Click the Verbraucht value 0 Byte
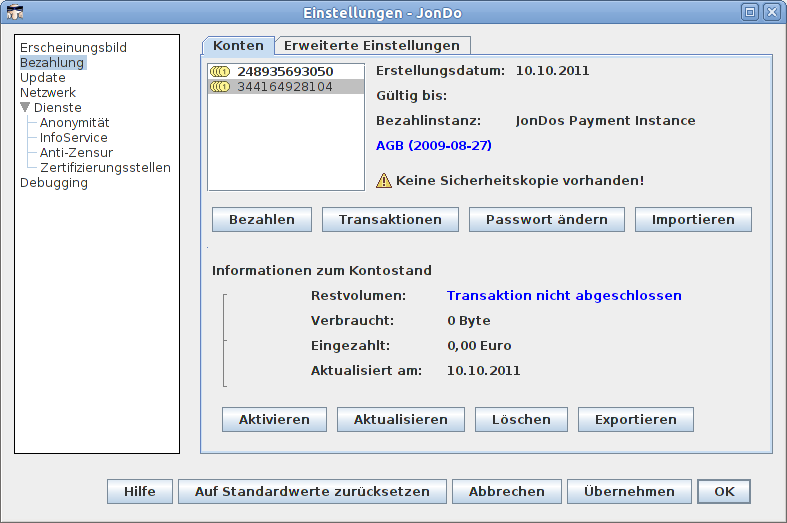 (x=469, y=321)
